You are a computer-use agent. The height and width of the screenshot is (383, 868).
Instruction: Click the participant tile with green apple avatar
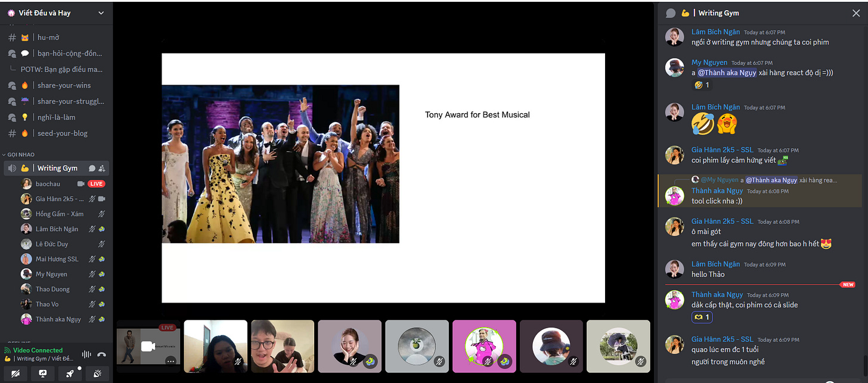tap(417, 346)
